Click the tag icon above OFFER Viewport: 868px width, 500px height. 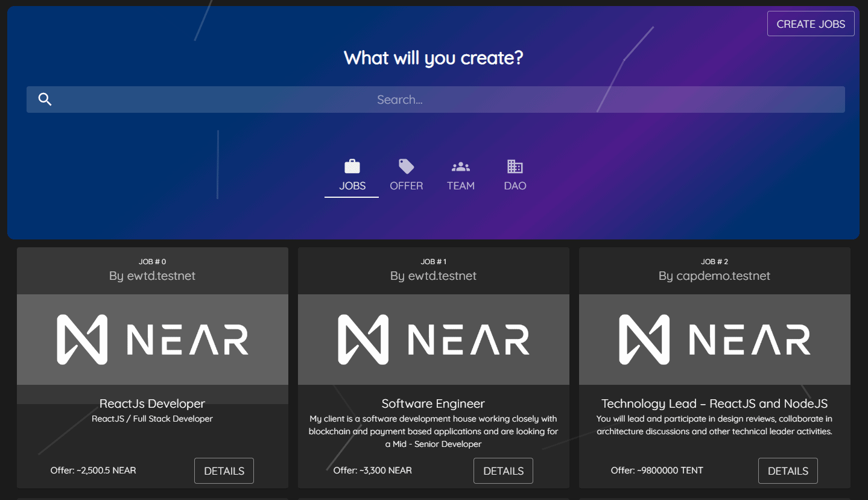(407, 166)
